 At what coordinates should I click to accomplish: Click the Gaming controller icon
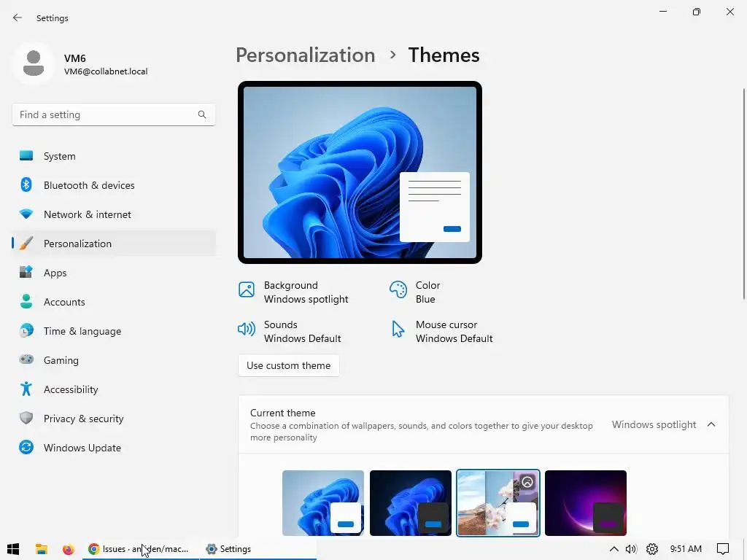pyautogui.click(x=26, y=359)
